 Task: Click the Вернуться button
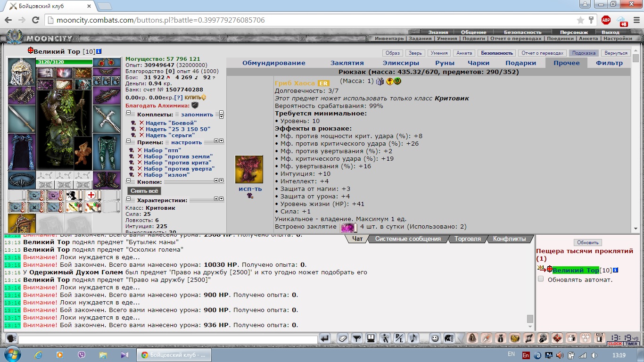[616, 53]
